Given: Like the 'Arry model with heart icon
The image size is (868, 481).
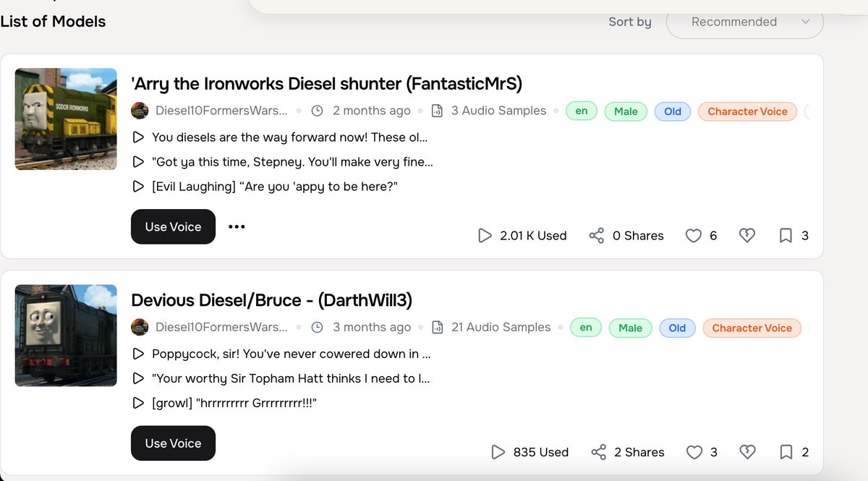Looking at the screenshot, I should (693, 236).
